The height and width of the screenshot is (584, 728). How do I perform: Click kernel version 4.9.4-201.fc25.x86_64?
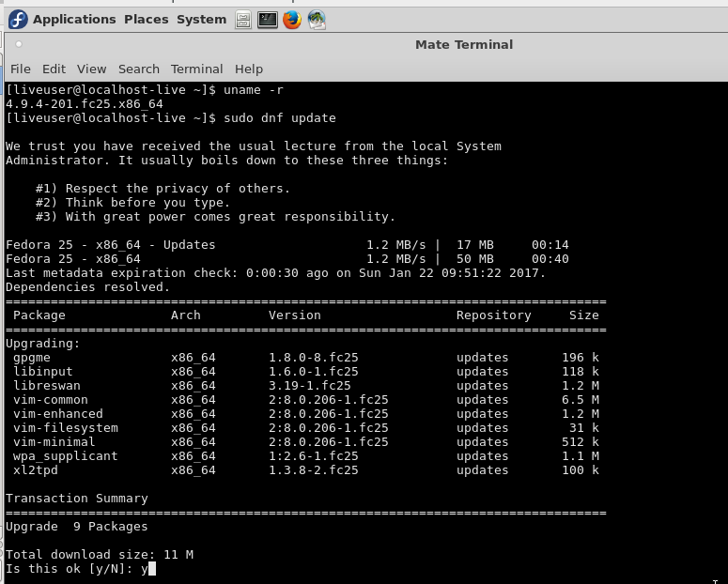pyautogui.click(x=85, y=104)
